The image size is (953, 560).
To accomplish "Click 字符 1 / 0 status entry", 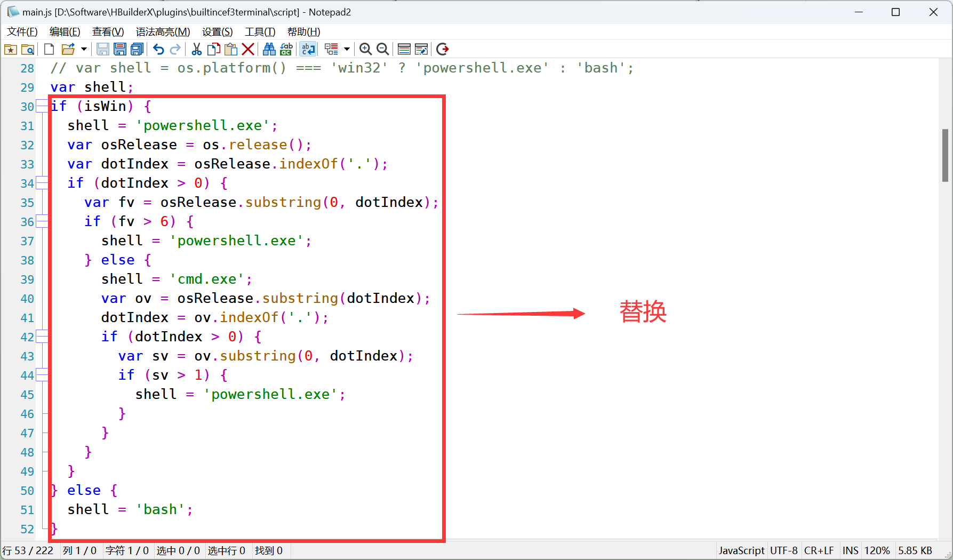I will coord(127,550).
